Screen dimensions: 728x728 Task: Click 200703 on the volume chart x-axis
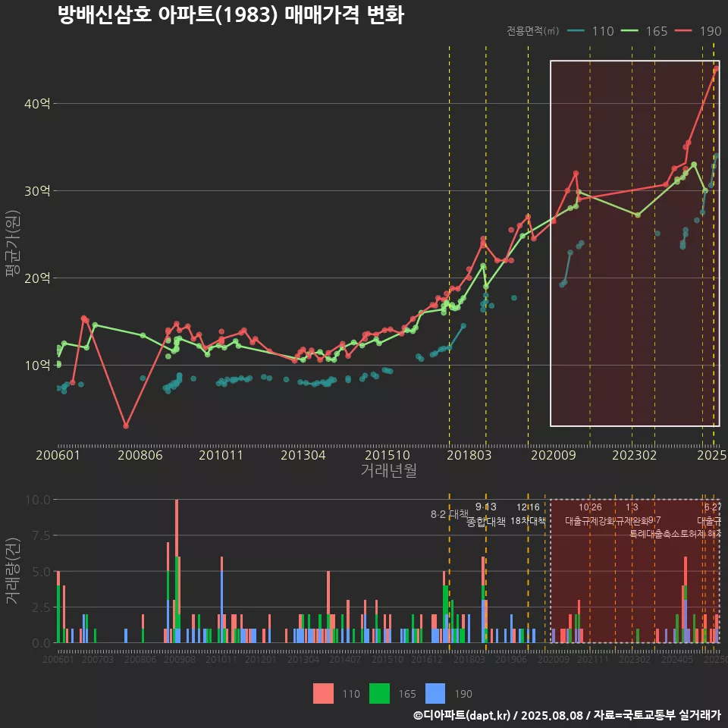98,659
